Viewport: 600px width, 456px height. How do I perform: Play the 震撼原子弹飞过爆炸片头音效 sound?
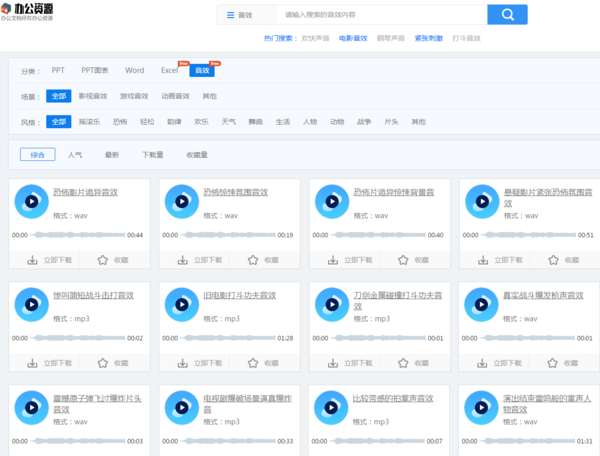(31, 408)
